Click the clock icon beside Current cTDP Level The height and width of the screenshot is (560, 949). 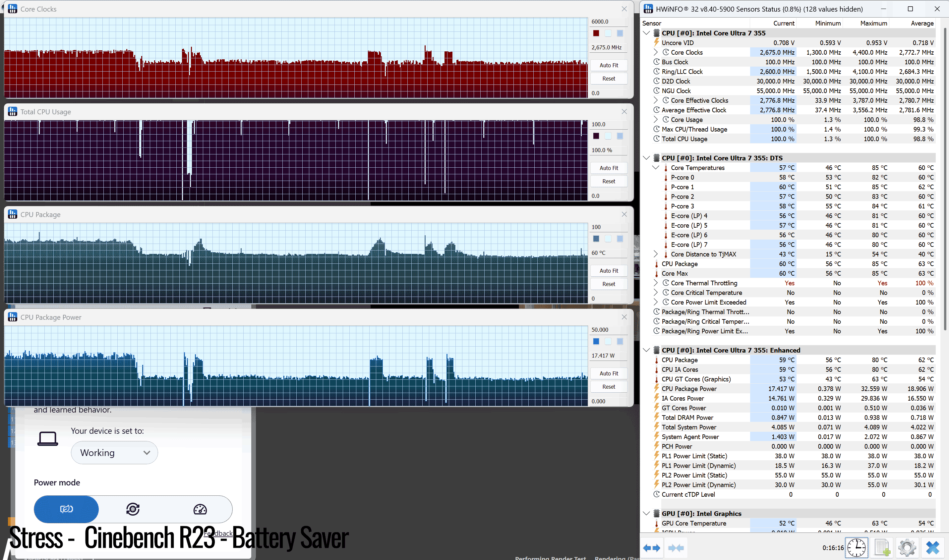pos(656,494)
